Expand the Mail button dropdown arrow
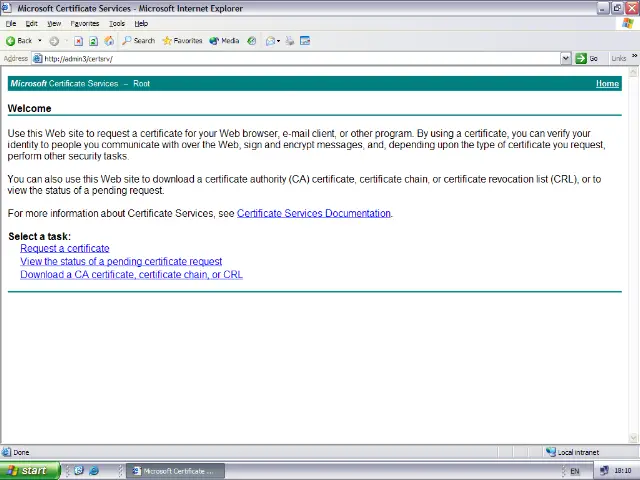 (278, 41)
